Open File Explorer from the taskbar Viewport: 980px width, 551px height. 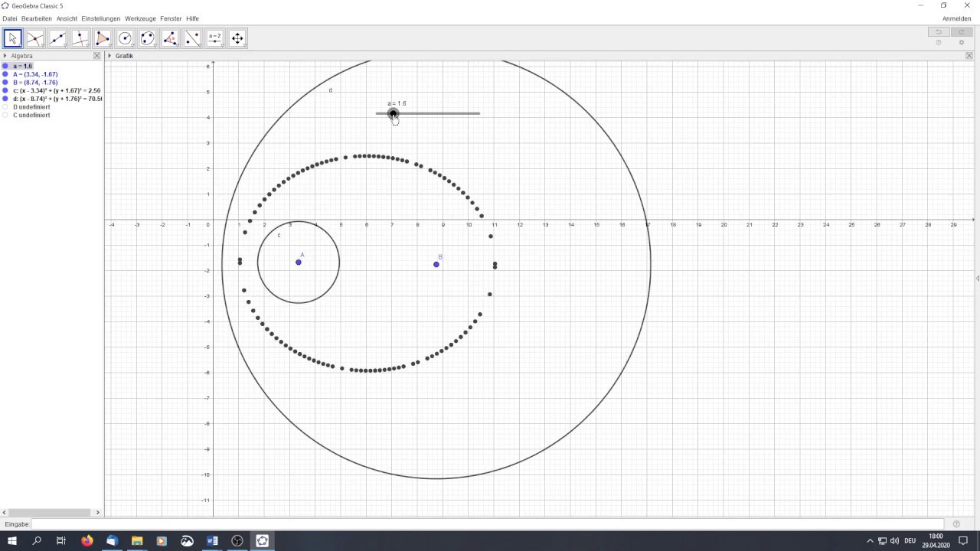(137, 541)
